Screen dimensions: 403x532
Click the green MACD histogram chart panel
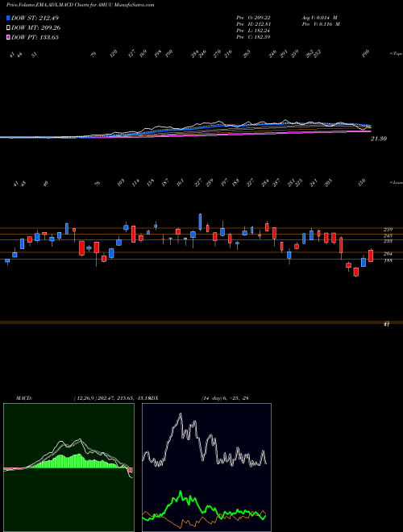pos(69,468)
